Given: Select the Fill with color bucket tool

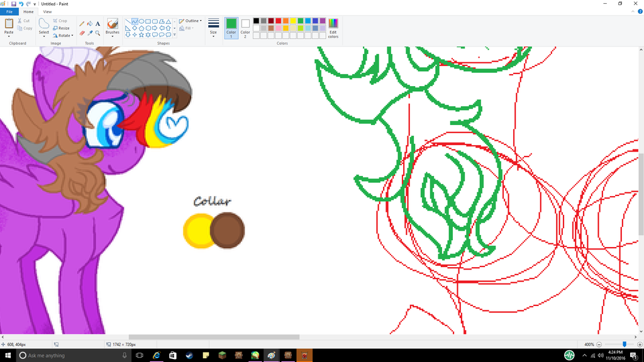Looking at the screenshot, I should [x=89, y=24].
